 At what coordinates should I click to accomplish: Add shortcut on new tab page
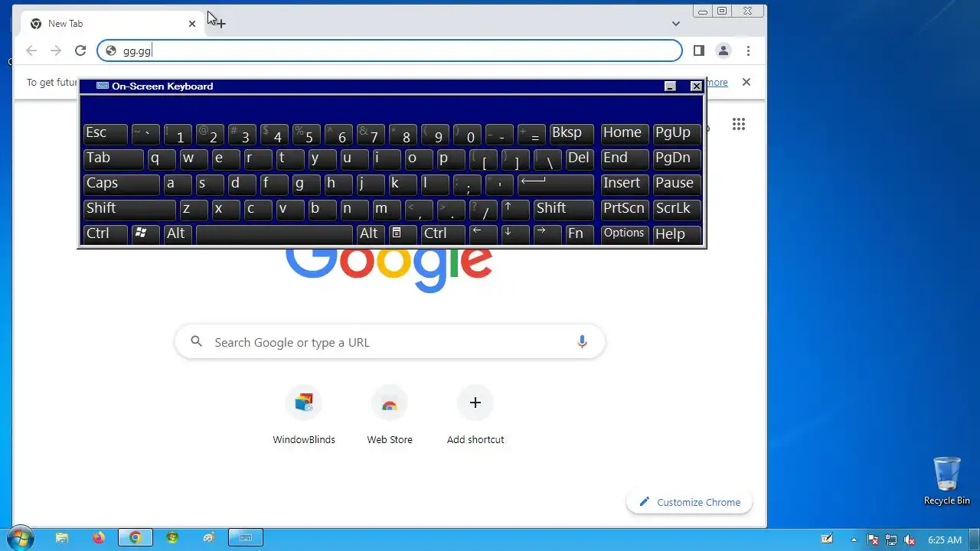(x=475, y=416)
